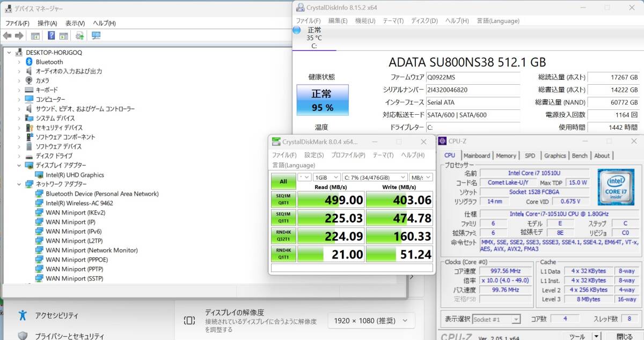644x340 pixels.
Task: Click the disk drive category icon
Action: point(29,156)
